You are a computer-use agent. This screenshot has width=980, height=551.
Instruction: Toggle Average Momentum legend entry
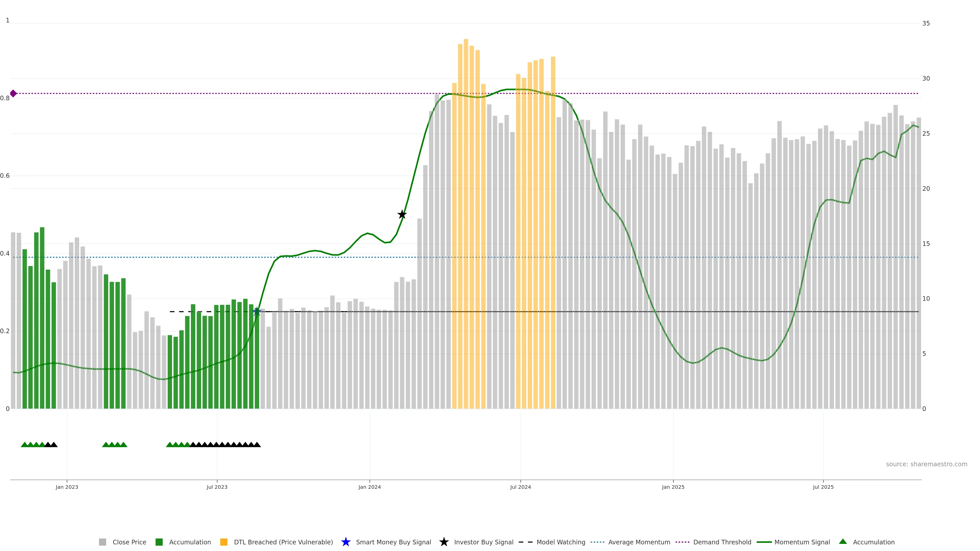point(639,542)
